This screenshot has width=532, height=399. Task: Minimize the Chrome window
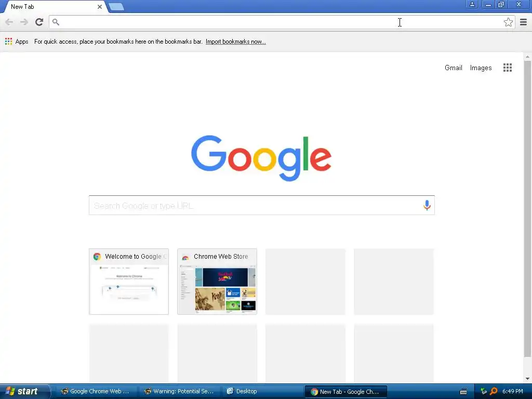pos(488,4)
